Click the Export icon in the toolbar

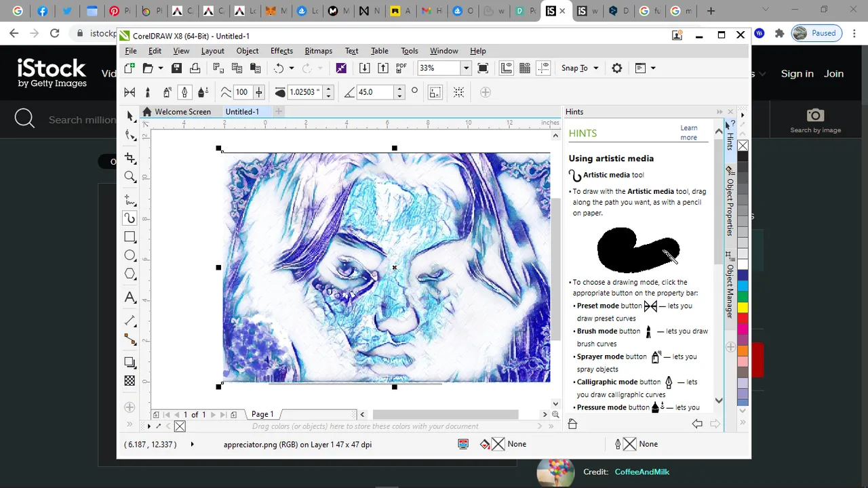click(383, 68)
